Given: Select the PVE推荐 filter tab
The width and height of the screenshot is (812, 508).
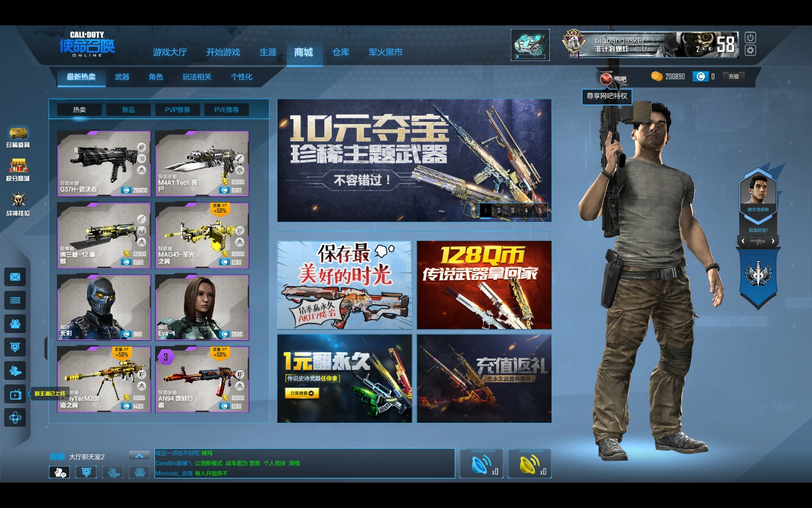Looking at the screenshot, I should [227, 110].
